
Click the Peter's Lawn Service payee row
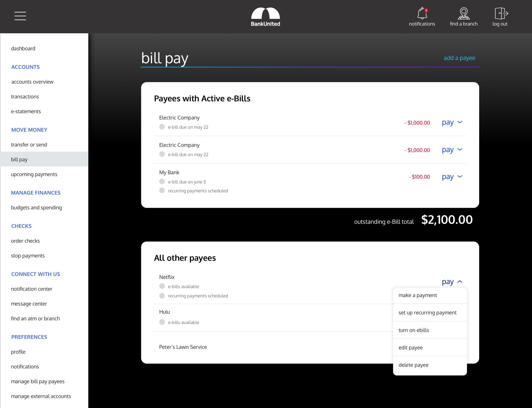point(183,347)
